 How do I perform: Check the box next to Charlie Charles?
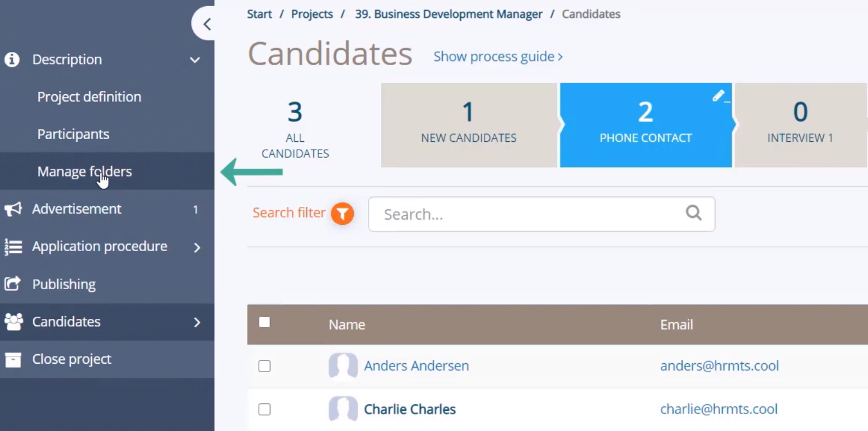[x=264, y=410]
